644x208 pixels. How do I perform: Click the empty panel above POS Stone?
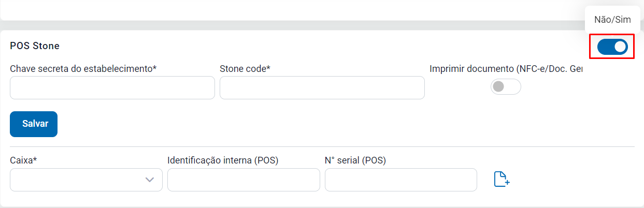pyautogui.click(x=290, y=9)
